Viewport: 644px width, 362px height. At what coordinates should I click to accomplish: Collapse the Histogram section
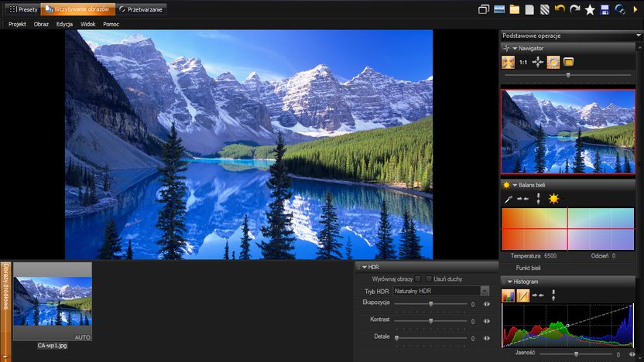point(509,282)
